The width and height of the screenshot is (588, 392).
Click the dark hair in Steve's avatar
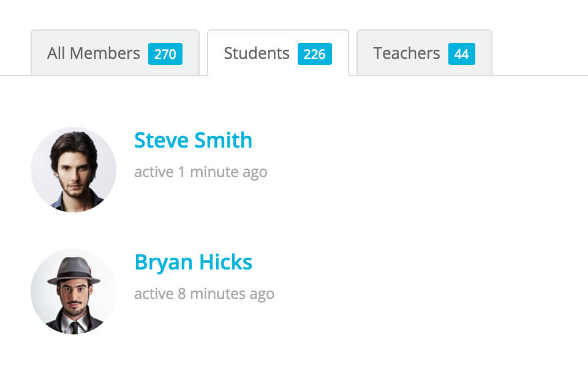coord(73,145)
